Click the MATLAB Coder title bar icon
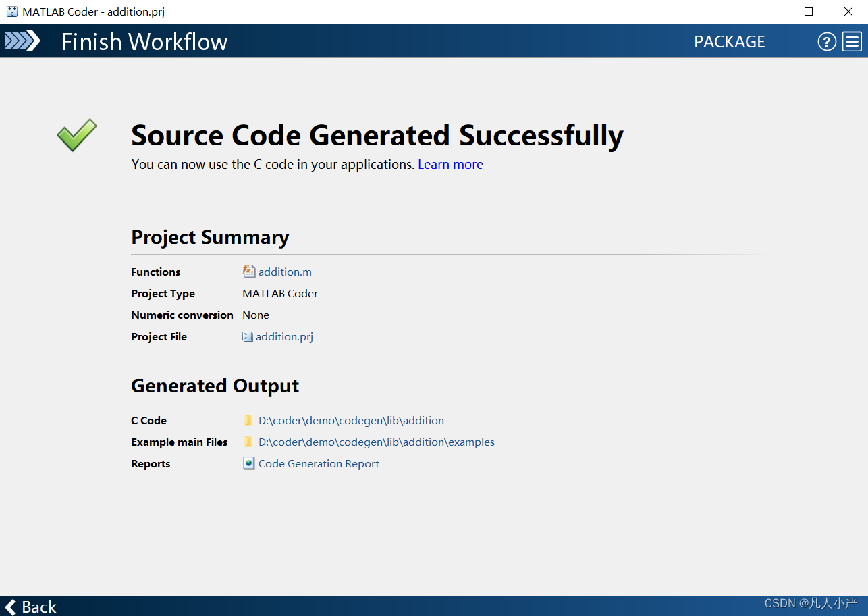Viewport: 868px width, 616px height. [x=12, y=11]
